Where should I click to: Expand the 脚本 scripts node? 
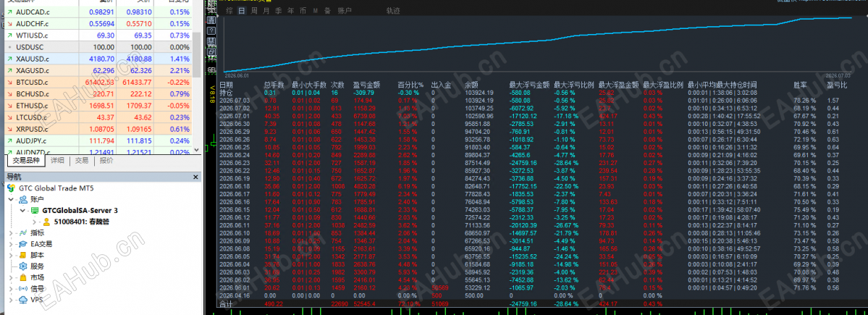(x=11, y=255)
